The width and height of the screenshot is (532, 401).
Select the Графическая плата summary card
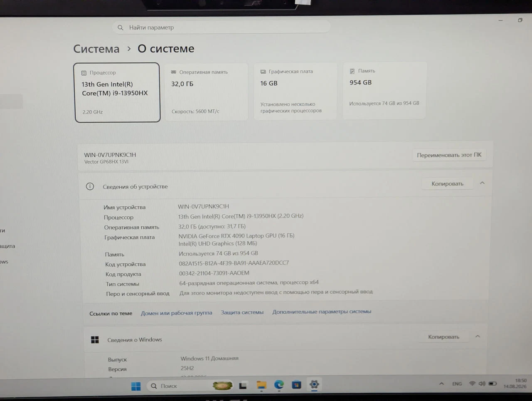click(296, 91)
